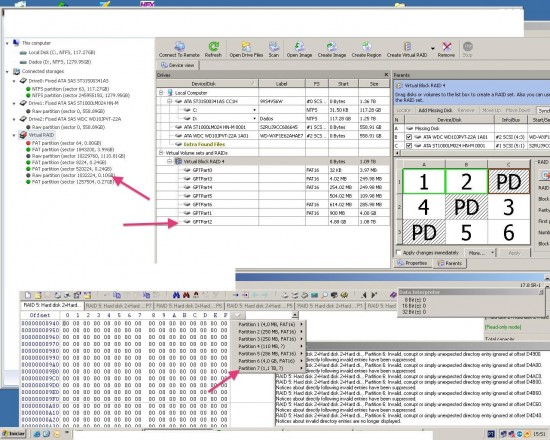
Task: Select the Missing Disk row in Parents
Action: click(x=472, y=128)
